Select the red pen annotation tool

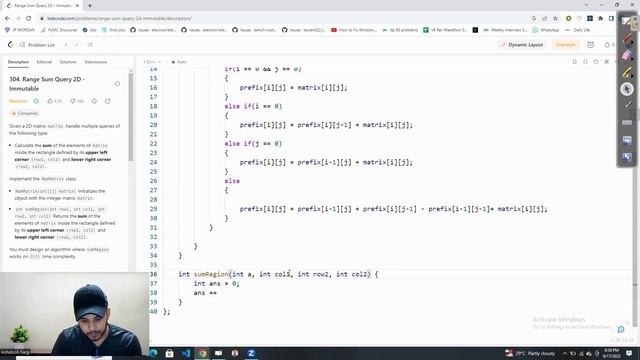[627, 39]
